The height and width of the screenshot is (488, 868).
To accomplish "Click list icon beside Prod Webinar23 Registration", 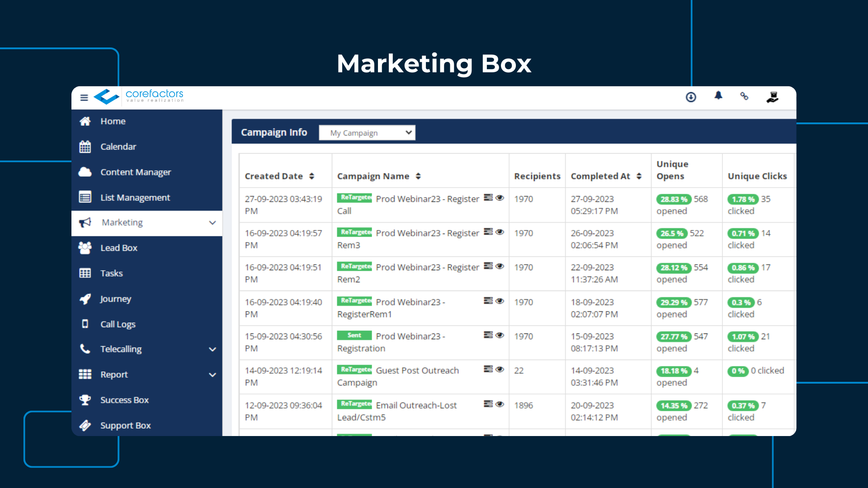I will [x=488, y=335].
